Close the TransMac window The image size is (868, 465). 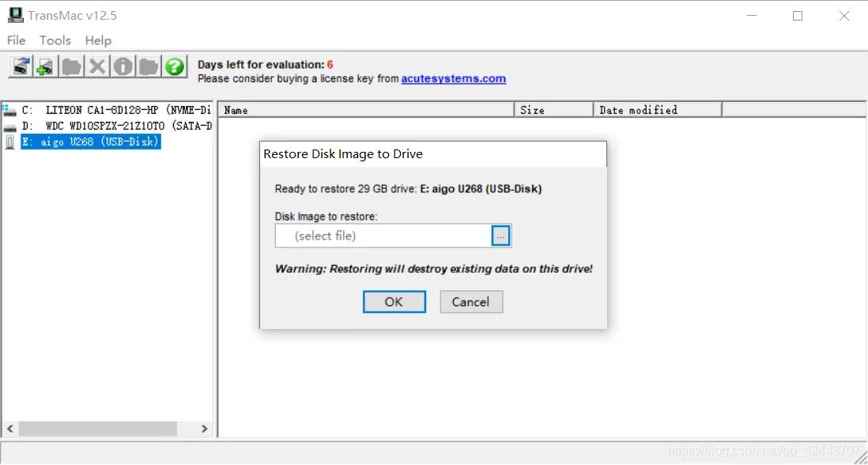point(844,16)
